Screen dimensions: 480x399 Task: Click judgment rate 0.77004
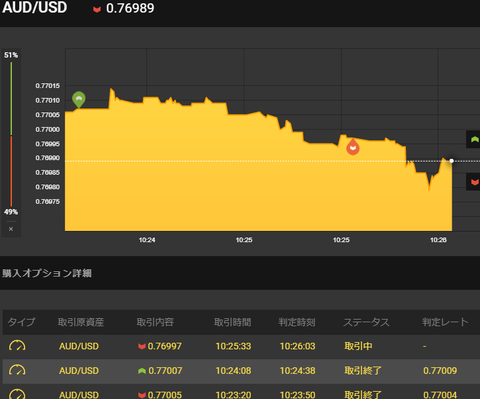point(440,395)
